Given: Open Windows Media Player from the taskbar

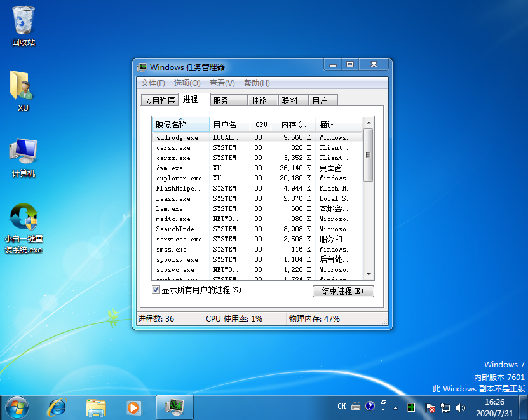Looking at the screenshot, I should coord(134,407).
